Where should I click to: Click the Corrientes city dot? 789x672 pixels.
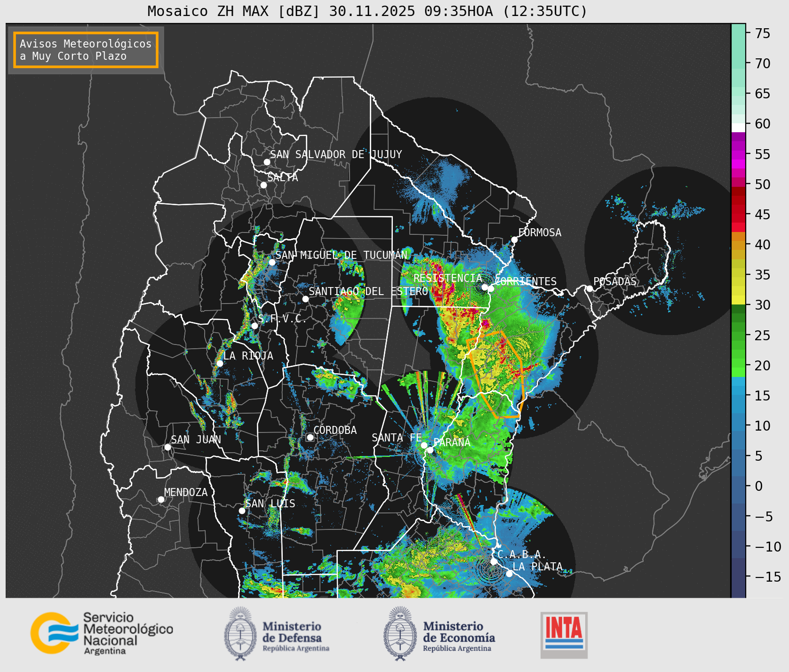[x=491, y=288]
